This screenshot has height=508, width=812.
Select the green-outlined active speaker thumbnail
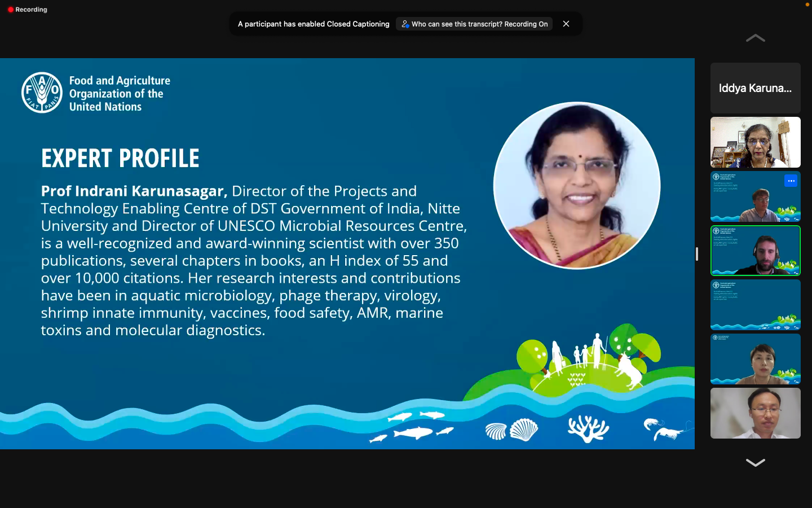pyautogui.click(x=756, y=251)
